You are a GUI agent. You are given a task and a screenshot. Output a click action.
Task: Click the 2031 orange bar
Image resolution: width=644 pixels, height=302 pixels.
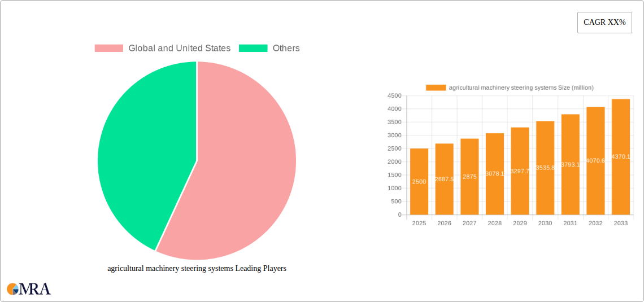coord(571,164)
